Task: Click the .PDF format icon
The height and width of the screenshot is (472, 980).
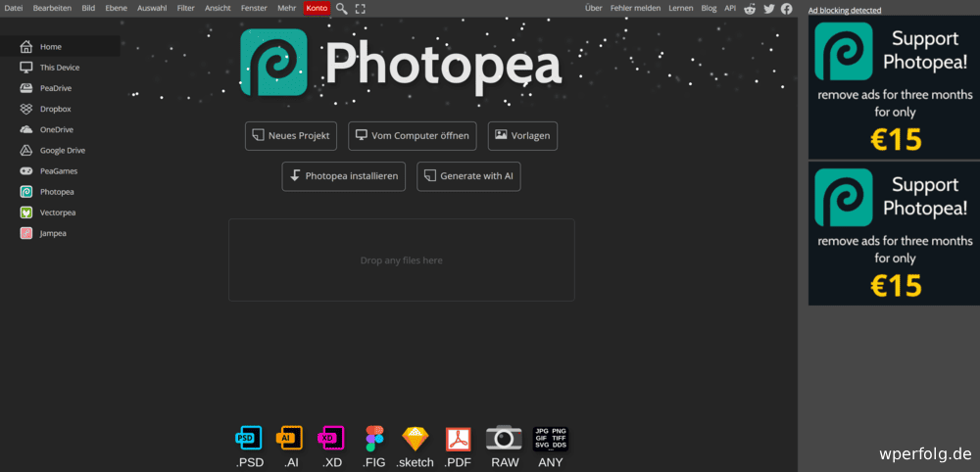Action: [x=458, y=440]
